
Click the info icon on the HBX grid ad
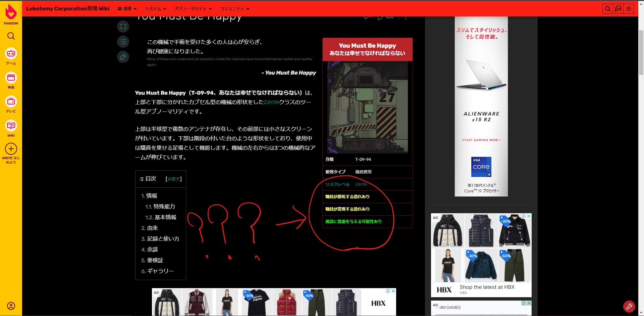tap(524, 216)
